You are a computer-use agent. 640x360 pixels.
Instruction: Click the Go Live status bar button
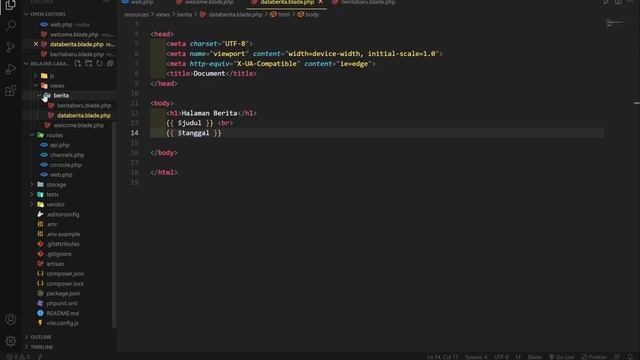pyautogui.click(x=562, y=357)
